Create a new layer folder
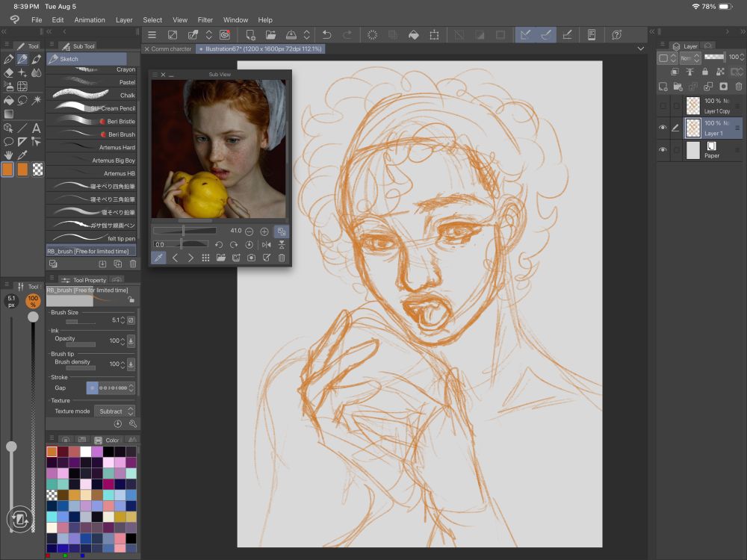Viewport: 747px width, 560px height. pos(678,86)
